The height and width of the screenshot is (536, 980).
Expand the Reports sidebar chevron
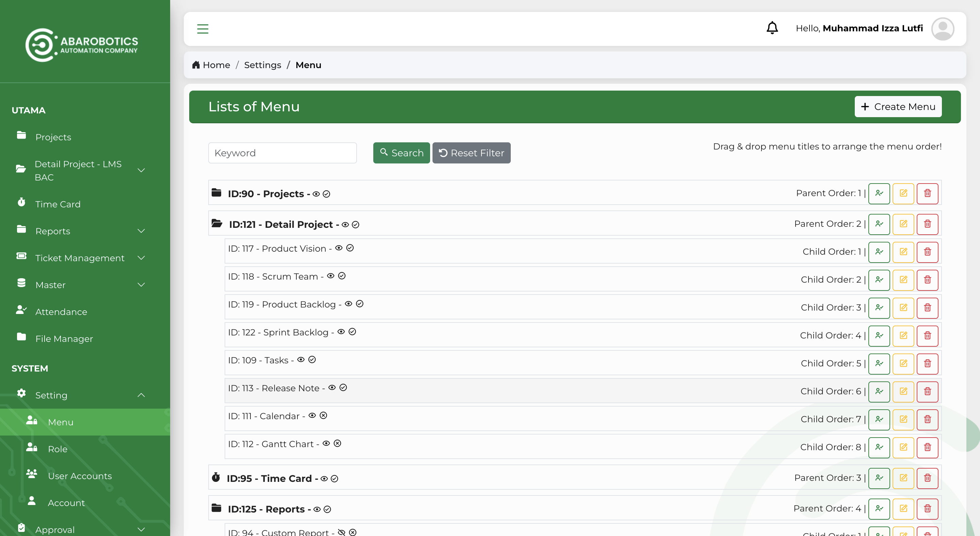(141, 231)
